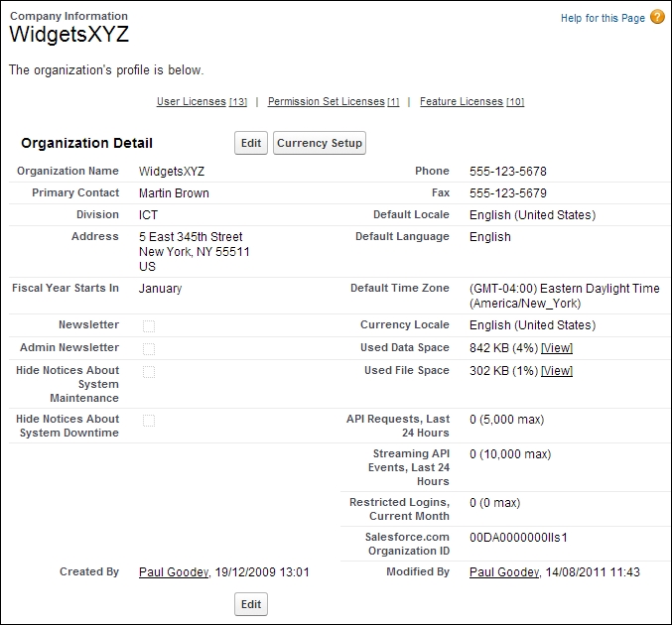Click the Fiscal Year value January
672x625 pixels.
pyautogui.click(x=160, y=289)
